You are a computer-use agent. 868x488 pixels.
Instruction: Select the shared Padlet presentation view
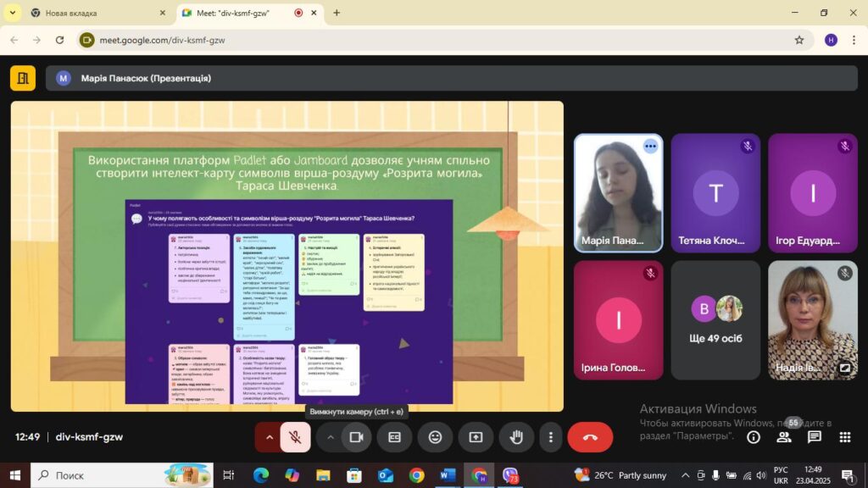(287, 256)
